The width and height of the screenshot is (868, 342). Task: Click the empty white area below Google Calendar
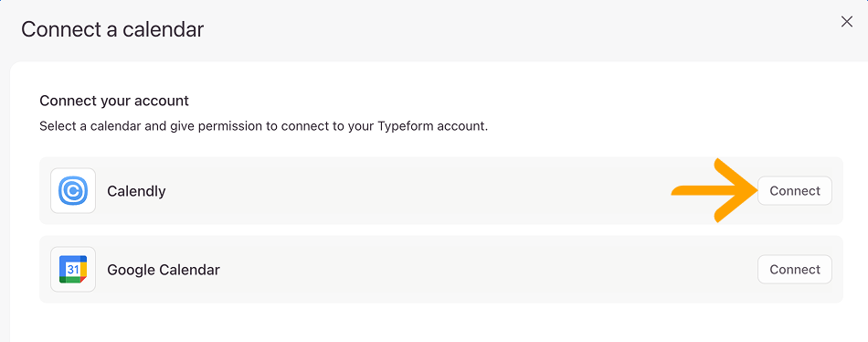[x=438, y=323]
